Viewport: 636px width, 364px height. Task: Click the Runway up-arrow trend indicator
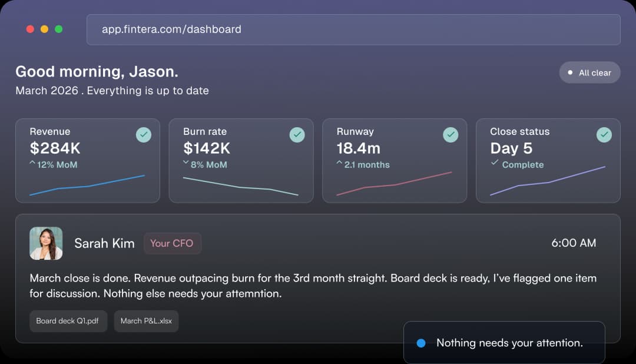tap(339, 163)
